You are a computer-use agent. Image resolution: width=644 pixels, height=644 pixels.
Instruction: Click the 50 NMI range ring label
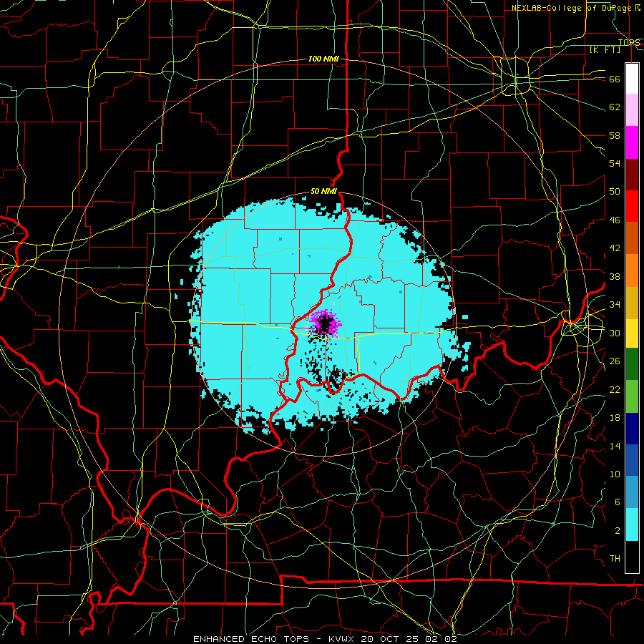point(323,191)
